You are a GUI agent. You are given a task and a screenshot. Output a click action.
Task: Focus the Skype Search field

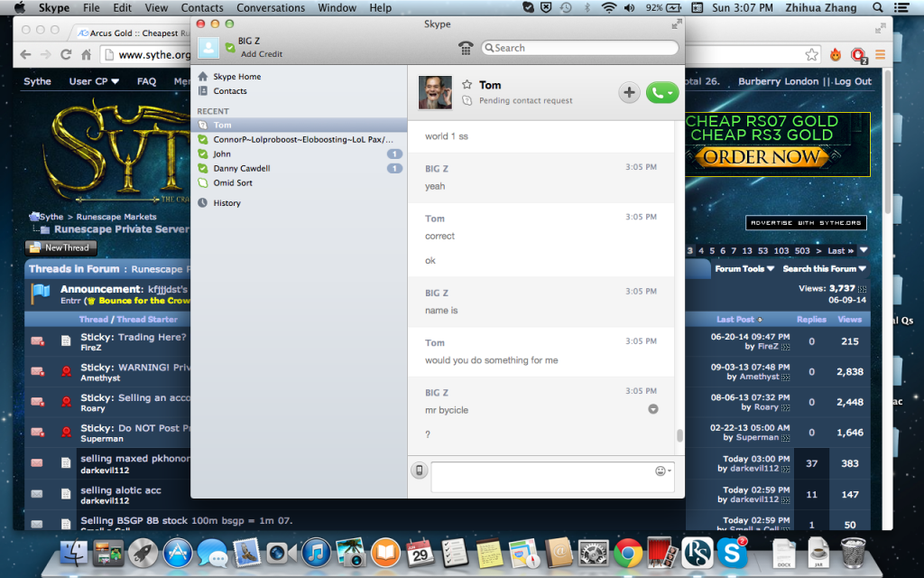pyautogui.click(x=580, y=48)
